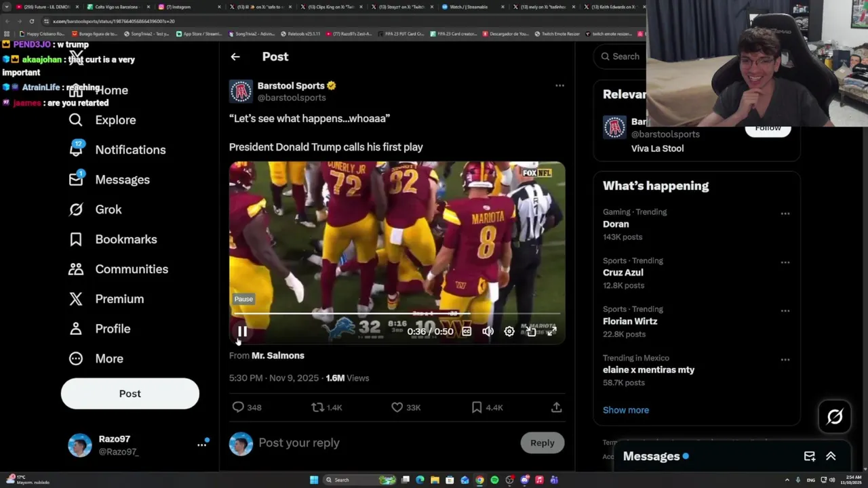This screenshot has width=868, height=488.
Task: Pause the Barstool Sports video
Action: click(x=242, y=331)
